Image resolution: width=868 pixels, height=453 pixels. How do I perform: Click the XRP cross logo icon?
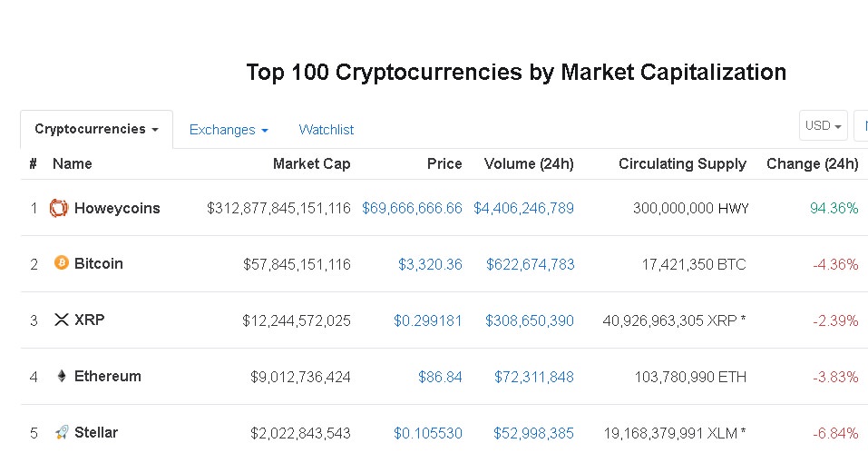[62, 320]
